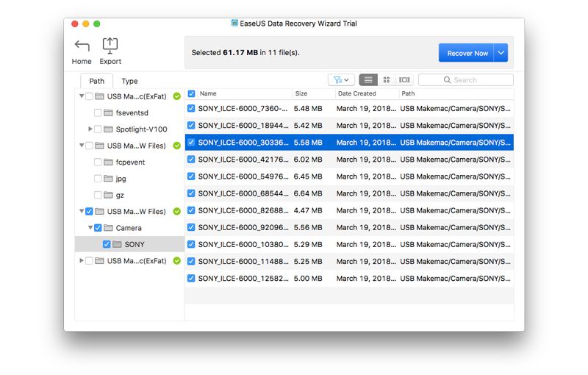Screen dimensions: 588x375
Task: Uncheck SONY_ILCE-6000_7360 file checkbox
Action: coord(191,108)
